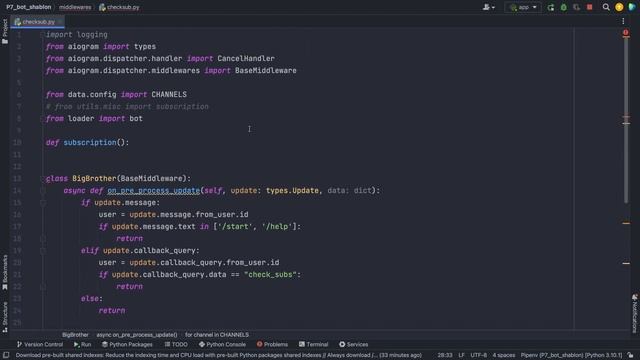Open the editor tabs three-dot menu
Screen dimensions: 640x360
[x=623, y=21]
